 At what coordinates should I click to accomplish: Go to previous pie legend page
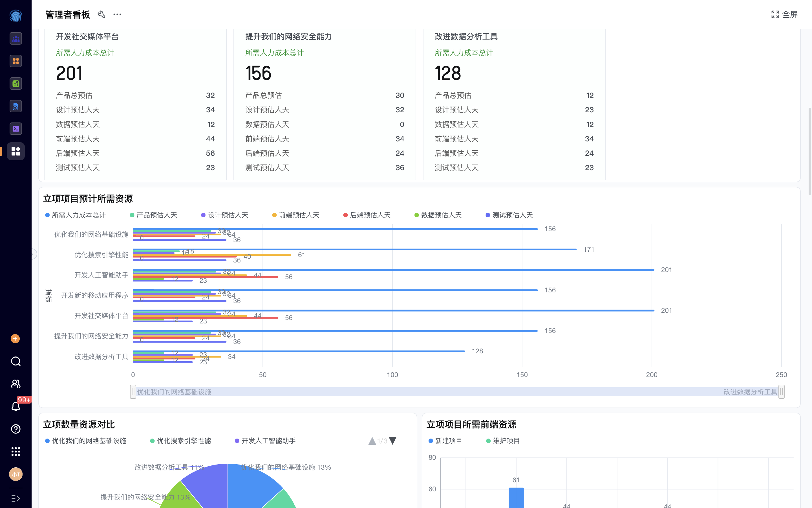pos(372,441)
